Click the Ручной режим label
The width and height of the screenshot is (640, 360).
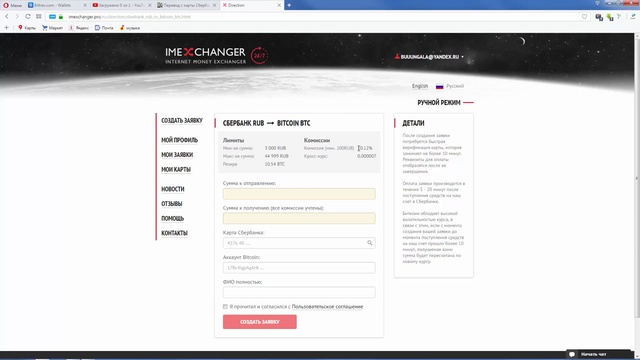tap(439, 102)
